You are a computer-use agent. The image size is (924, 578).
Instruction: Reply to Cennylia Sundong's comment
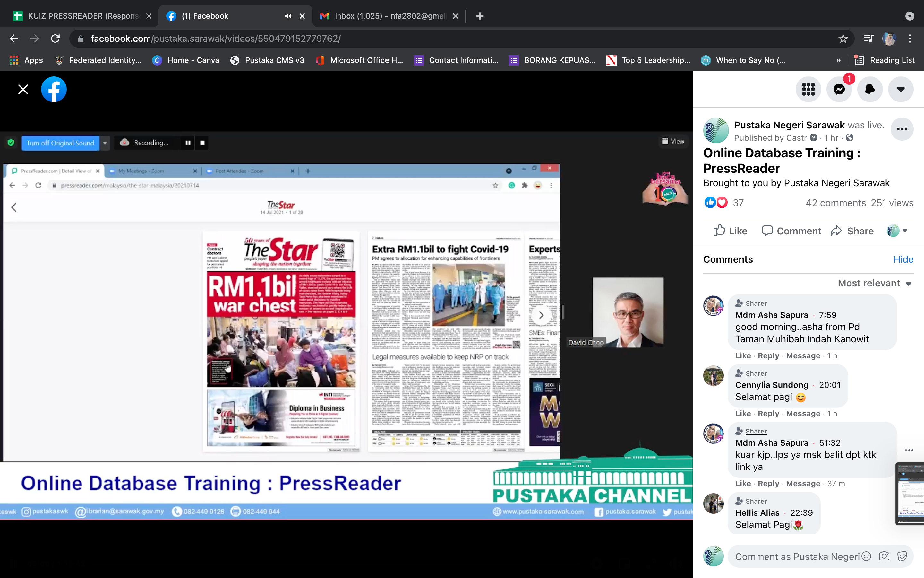pyautogui.click(x=768, y=413)
